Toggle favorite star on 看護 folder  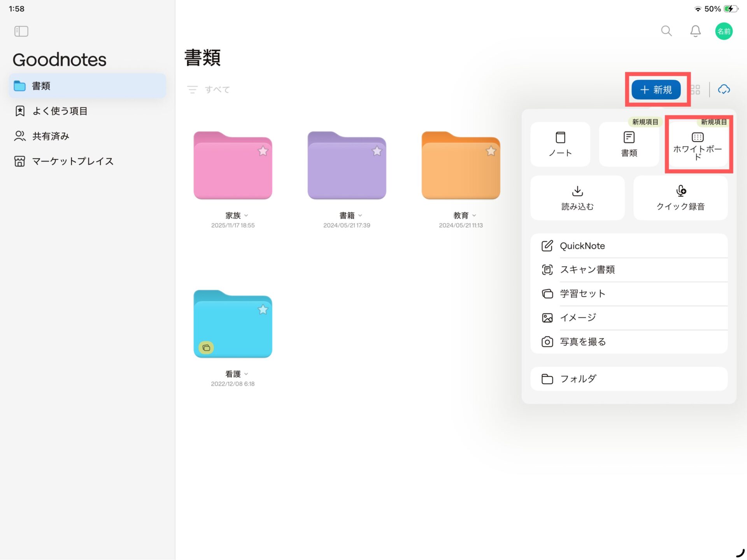pos(263,310)
